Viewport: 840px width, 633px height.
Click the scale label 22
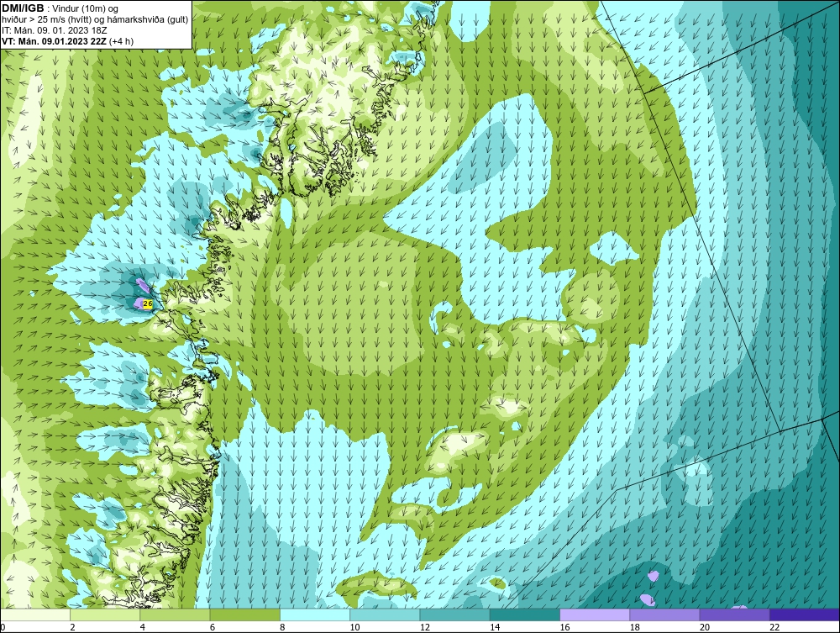point(774,628)
